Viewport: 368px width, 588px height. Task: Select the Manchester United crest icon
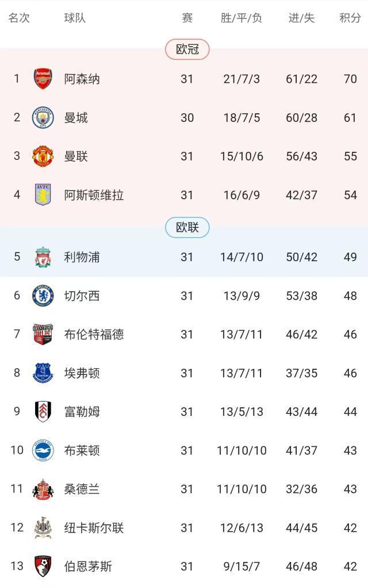[x=43, y=156]
